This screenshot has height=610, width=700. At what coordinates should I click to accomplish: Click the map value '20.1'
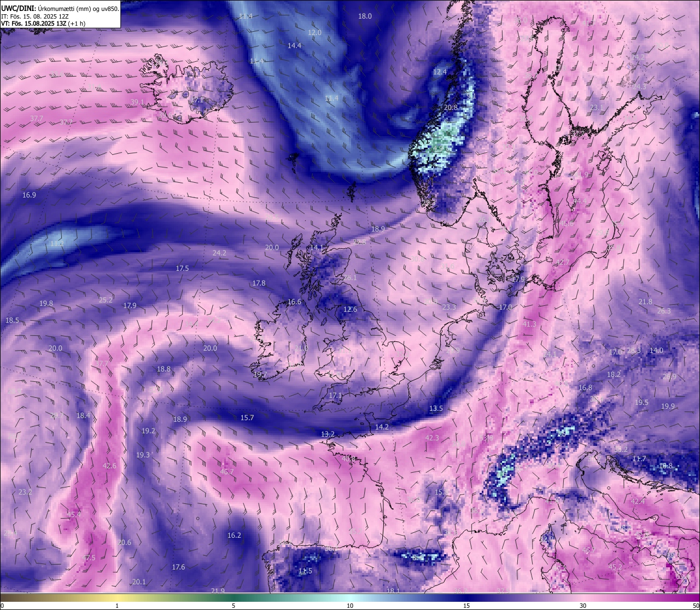pyautogui.click(x=139, y=582)
